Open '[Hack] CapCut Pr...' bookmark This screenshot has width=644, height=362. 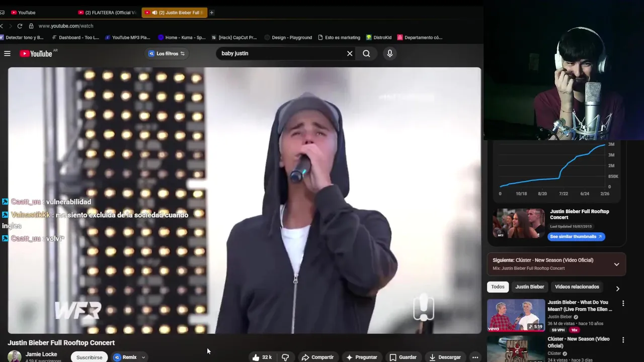click(234, 37)
